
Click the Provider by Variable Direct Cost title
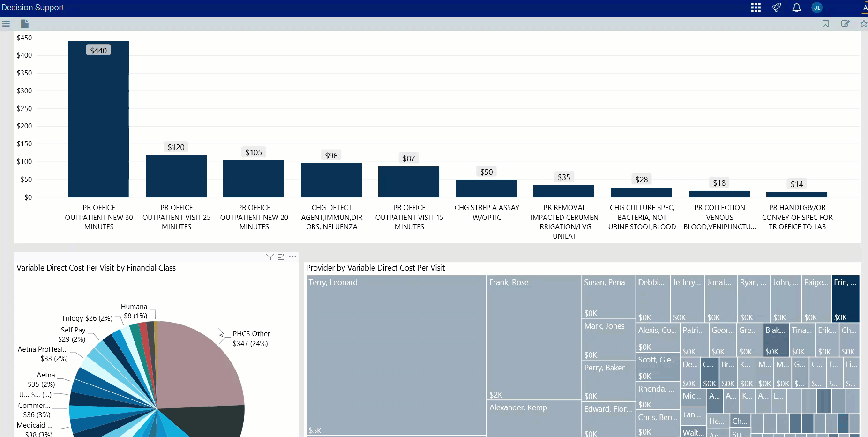[x=375, y=268]
